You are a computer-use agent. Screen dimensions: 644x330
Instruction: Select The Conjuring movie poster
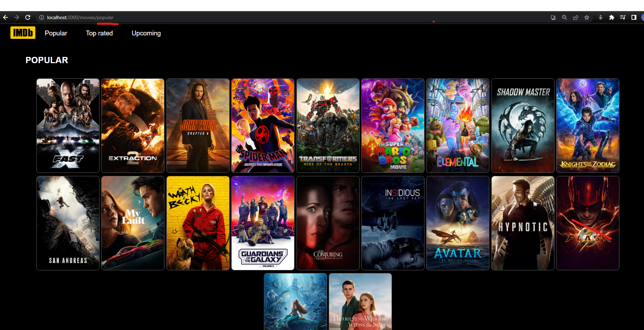328,223
